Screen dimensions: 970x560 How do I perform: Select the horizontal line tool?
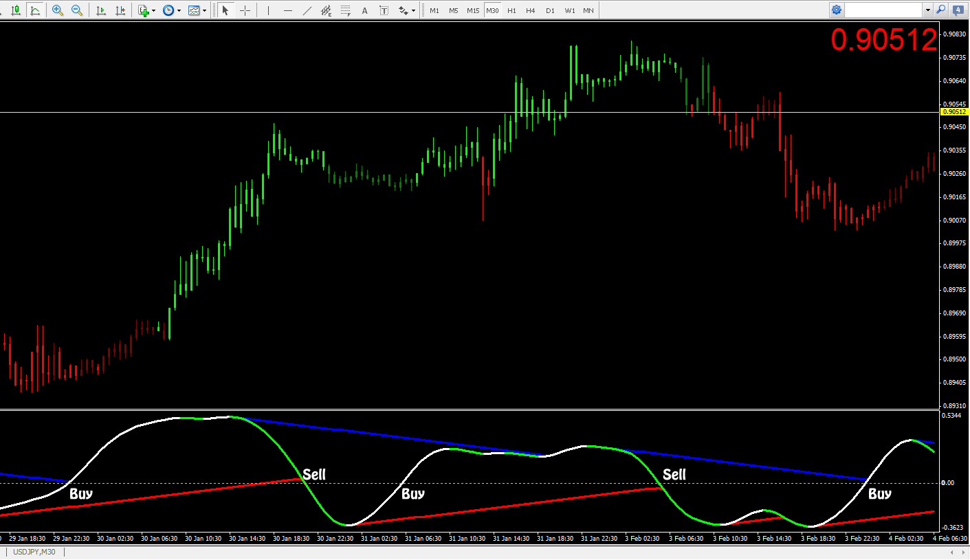click(x=287, y=10)
